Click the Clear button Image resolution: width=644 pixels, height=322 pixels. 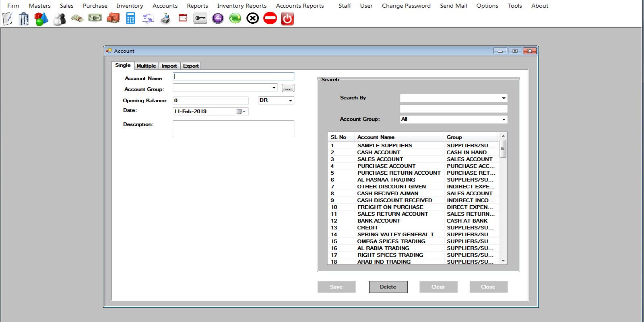(x=438, y=287)
